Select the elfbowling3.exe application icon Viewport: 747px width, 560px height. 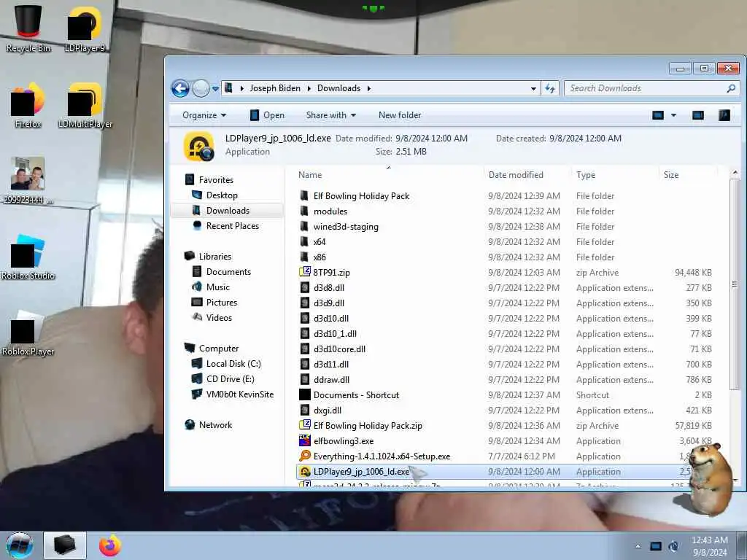pyautogui.click(x=305, y=440)
